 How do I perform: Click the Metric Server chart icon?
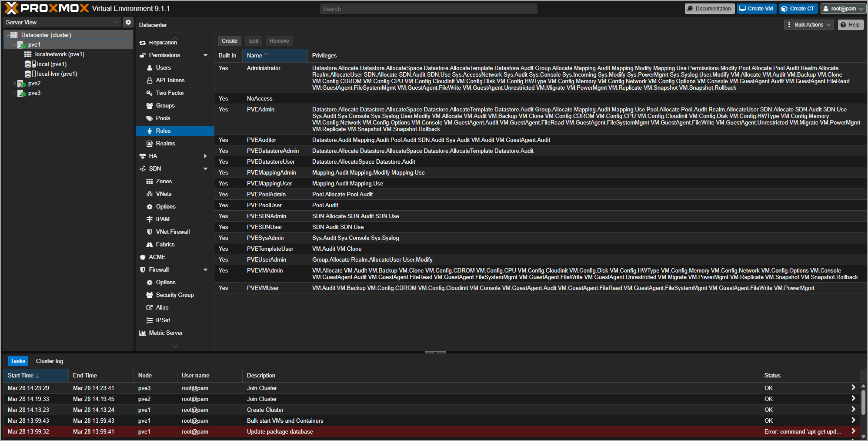(142, 333)
